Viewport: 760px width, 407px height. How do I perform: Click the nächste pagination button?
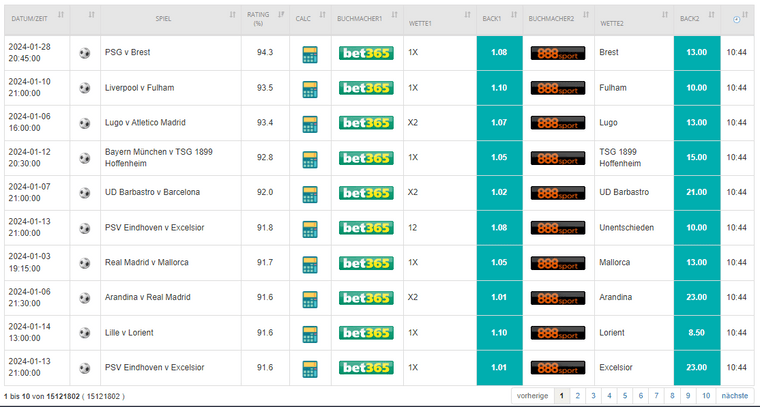[735, 396]
